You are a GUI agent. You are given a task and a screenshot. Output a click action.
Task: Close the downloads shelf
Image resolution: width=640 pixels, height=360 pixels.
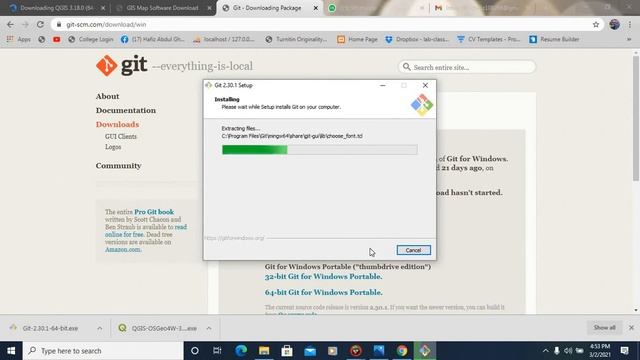(x=631, y=328)
